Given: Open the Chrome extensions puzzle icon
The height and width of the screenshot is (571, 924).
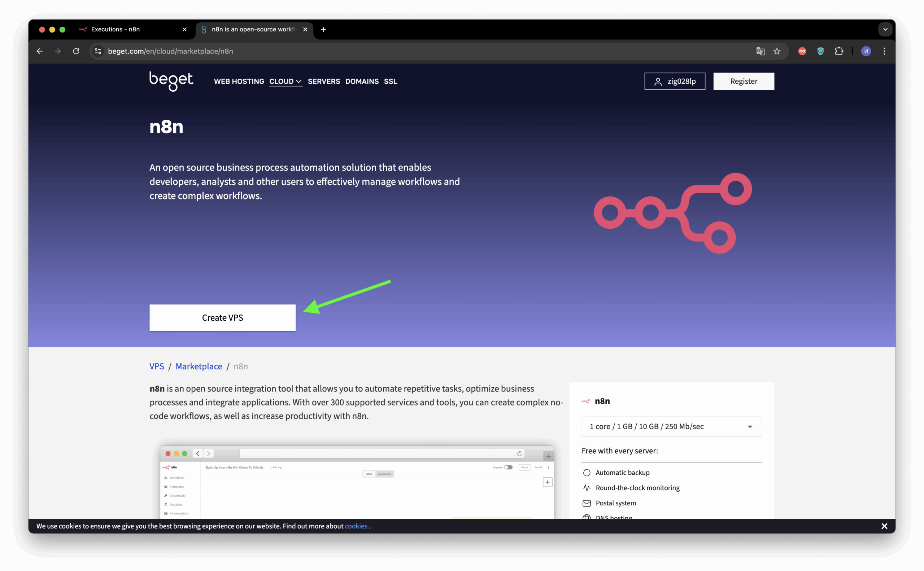Looking at the screenshot, I should 838,51.
